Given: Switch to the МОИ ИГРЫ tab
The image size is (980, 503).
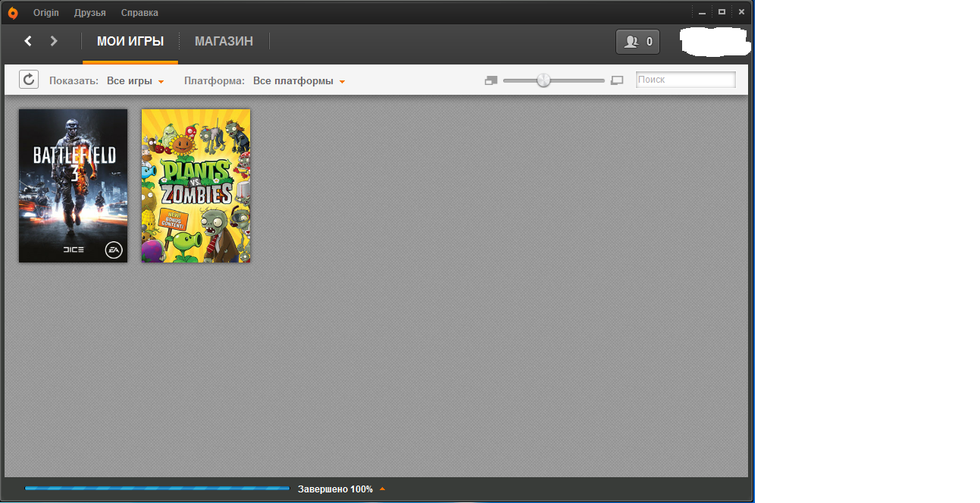Looking at the screenshot, I should (130, 42).
